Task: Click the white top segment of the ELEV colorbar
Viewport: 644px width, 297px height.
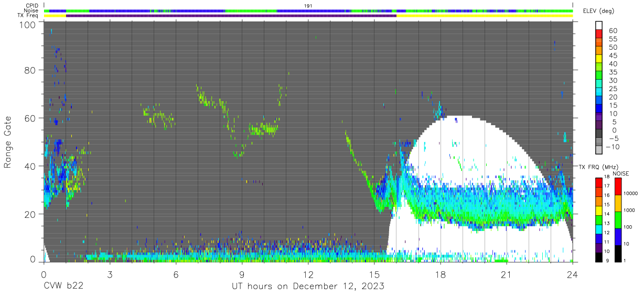Action: click(599, 25)
